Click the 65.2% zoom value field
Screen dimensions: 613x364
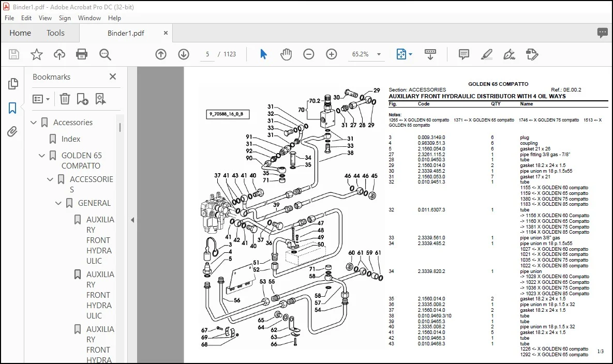pyautogui.click(x=360, y=54)
